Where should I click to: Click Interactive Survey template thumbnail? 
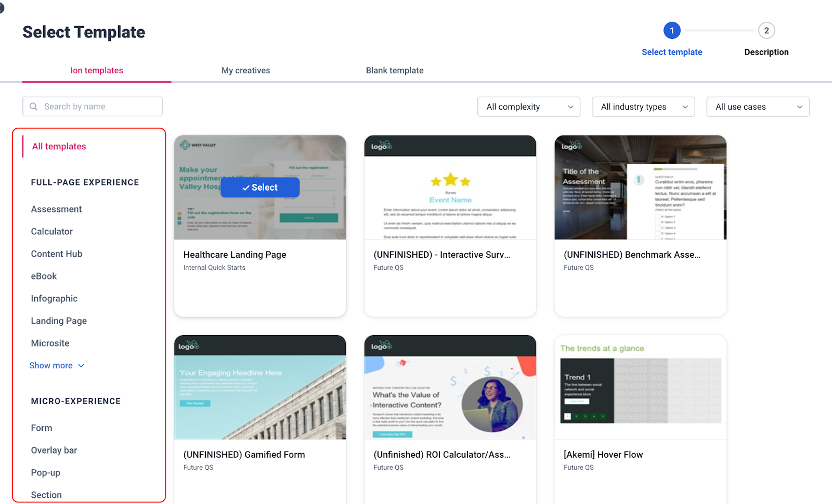click(x=450, y=188)
